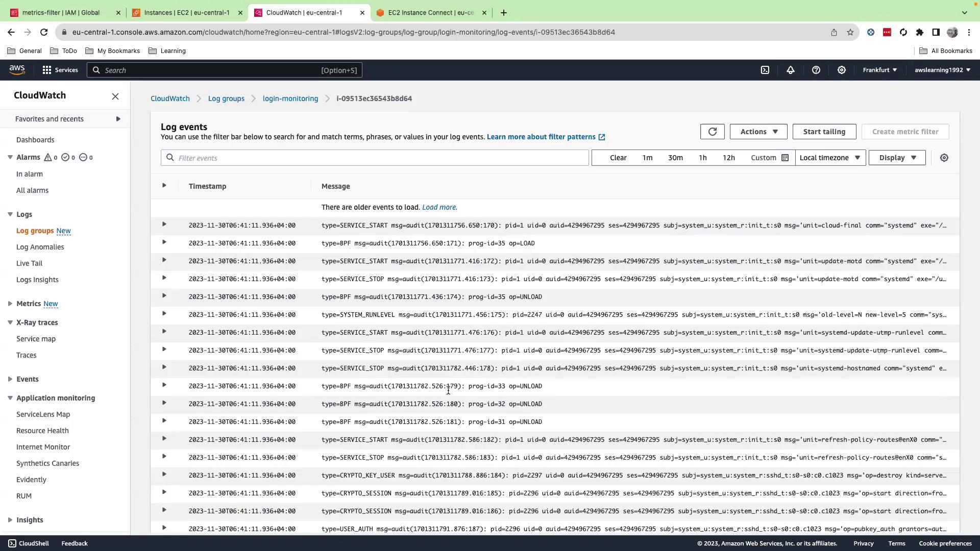Click the notifications bell icon
This screenshot has width=980, height=551.
(790, 70)
